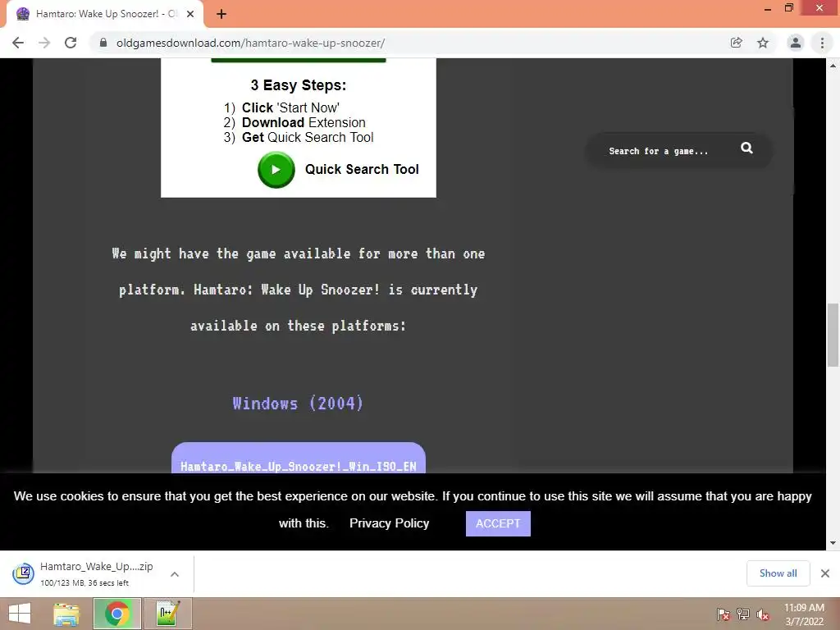Click the Action Center flag tray icon
Image resolution: width=840 pixels, height=630 pixels.
[x=723, y=614]
